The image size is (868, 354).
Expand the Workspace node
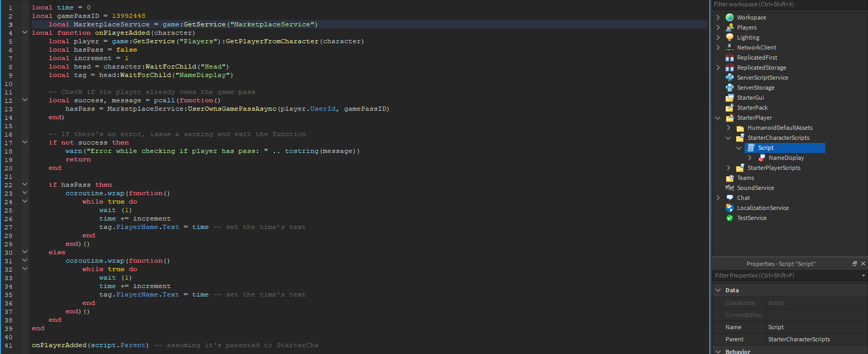[x=718, y=17]
